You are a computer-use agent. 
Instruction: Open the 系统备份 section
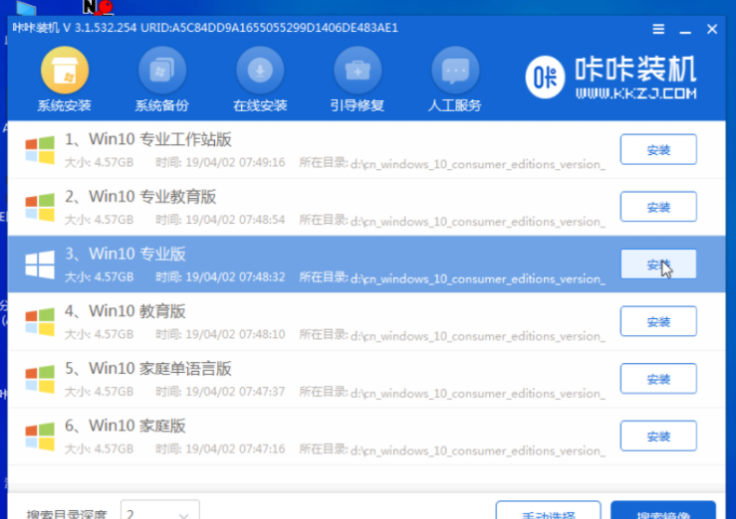162,79
